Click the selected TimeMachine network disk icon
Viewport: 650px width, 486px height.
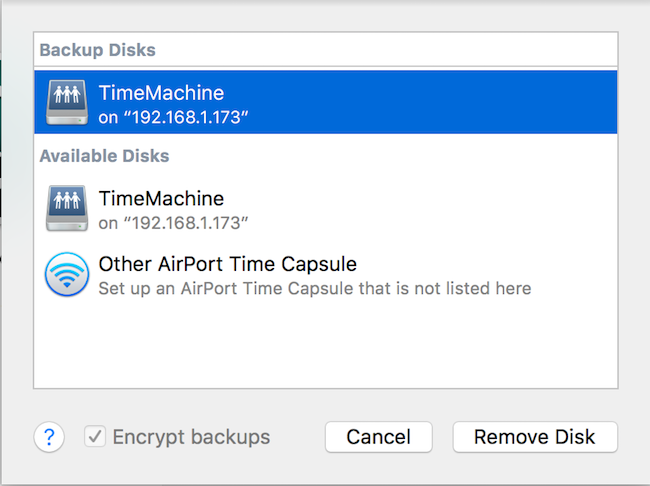[x=67, y=104]
